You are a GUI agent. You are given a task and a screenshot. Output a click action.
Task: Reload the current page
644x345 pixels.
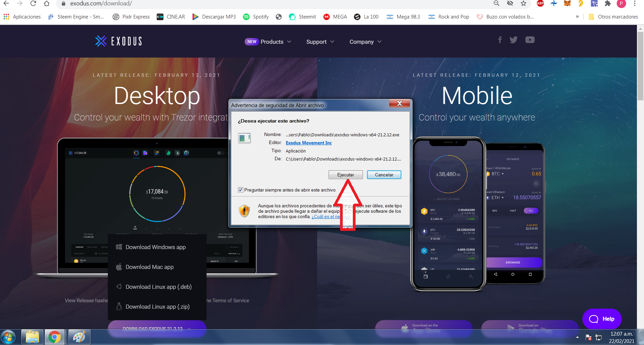pos(33,3)
